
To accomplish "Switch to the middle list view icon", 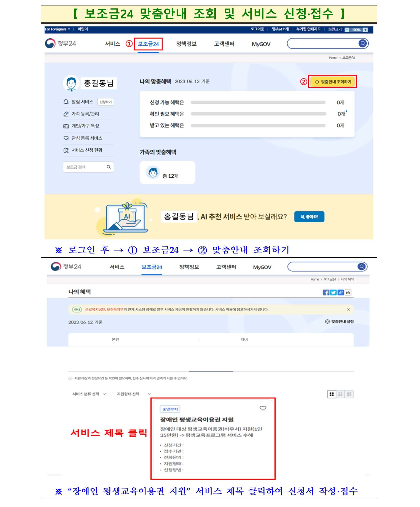I will [x=340, y=394].
